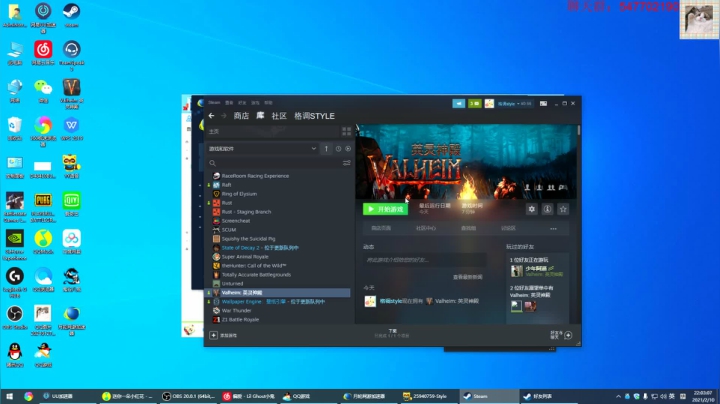Viewport: 720px width, 404px height.
Task: Open the 格调STYLE profile tab
Action: click(314, 116)
